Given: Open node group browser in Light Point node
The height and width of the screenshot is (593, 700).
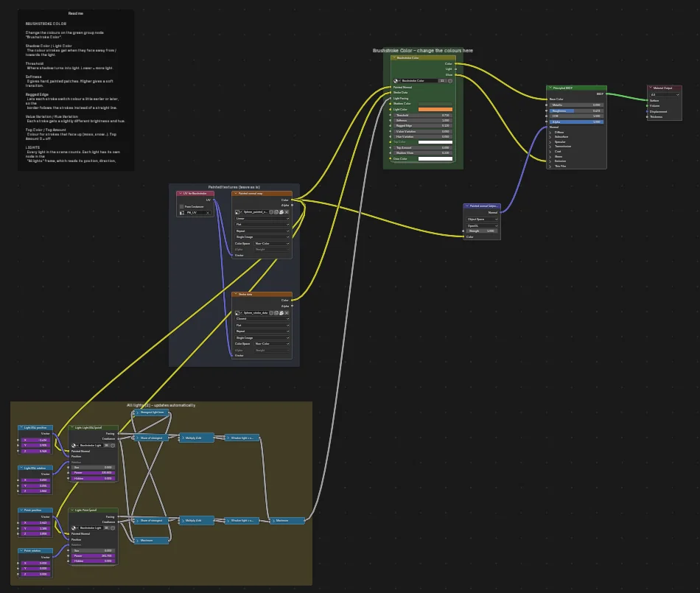Looking at the screenshot, I should tap(74, 528).
